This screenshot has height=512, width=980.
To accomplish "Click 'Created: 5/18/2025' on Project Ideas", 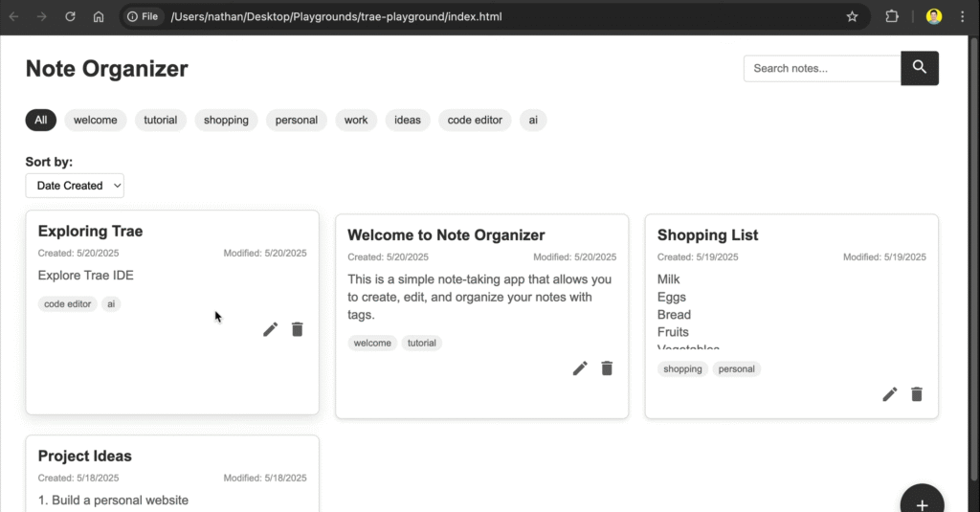I will click(x=78, y=478).
